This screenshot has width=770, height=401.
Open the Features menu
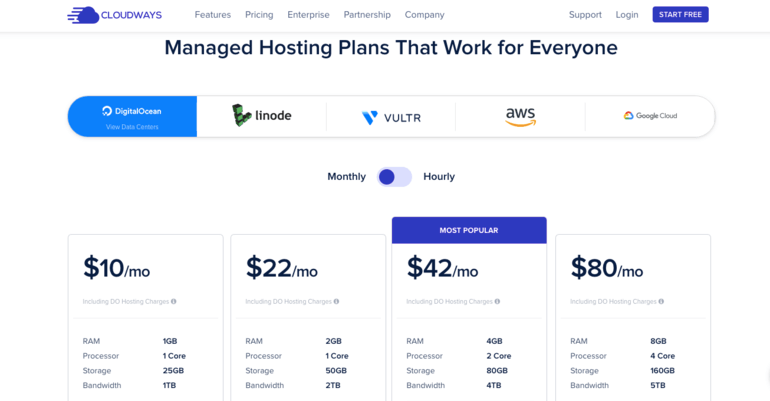(x=213, y=15)
